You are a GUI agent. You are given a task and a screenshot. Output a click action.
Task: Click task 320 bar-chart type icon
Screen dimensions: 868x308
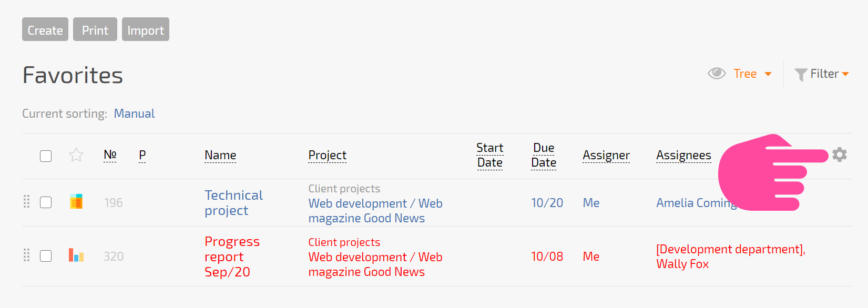[76, 255]
